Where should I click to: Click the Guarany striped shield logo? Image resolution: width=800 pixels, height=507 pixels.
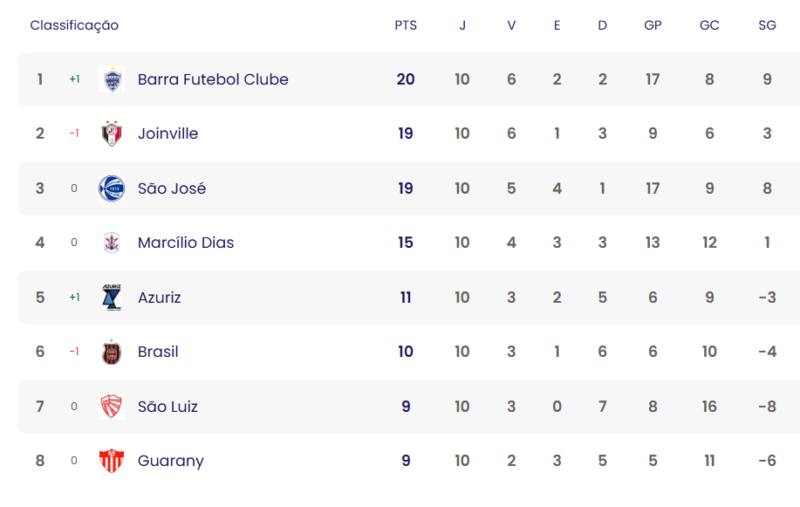coord(112,461)
